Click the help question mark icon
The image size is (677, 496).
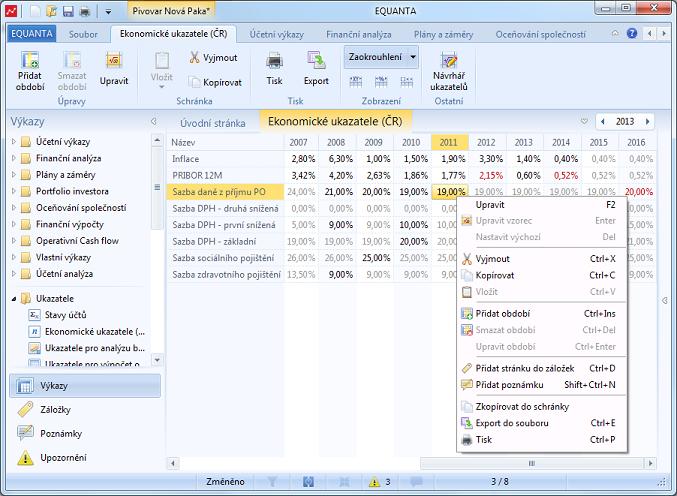pyautogui.click(x=632, y=33)
